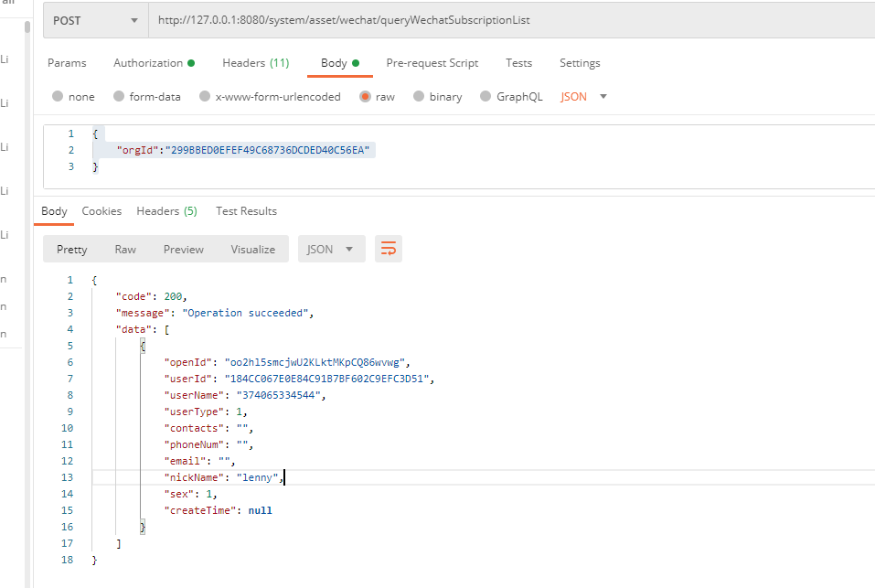Screen dimensions: 875x588
Task: Click the Visualize response button
Action: (x=252, y=249)
